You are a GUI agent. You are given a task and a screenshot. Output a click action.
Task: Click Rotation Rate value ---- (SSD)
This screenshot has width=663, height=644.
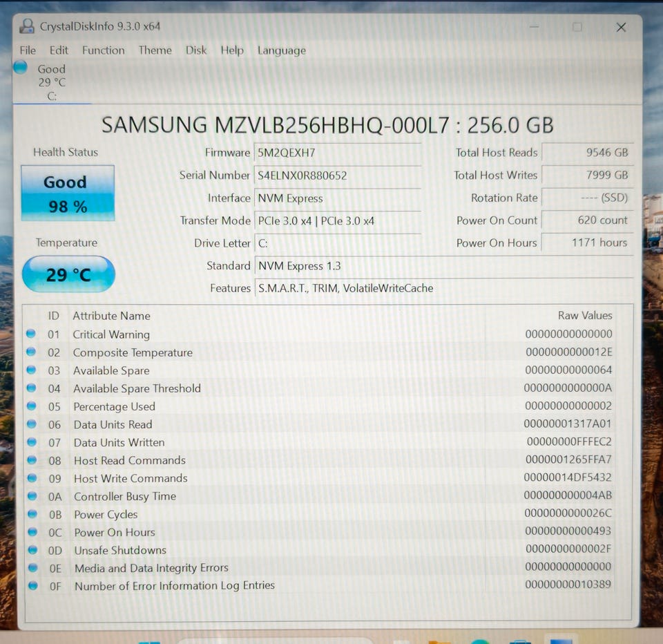[587, 198]
